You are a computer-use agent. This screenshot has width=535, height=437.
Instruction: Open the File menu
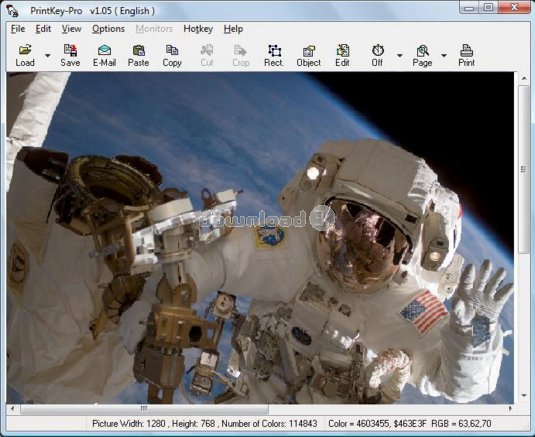[x=18, y=29]
